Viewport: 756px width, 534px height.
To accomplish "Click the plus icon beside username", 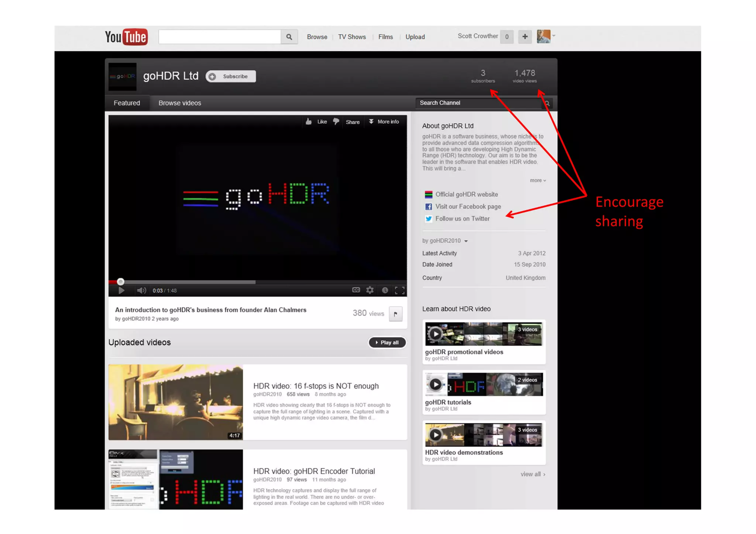I will [x=525, y=37].
